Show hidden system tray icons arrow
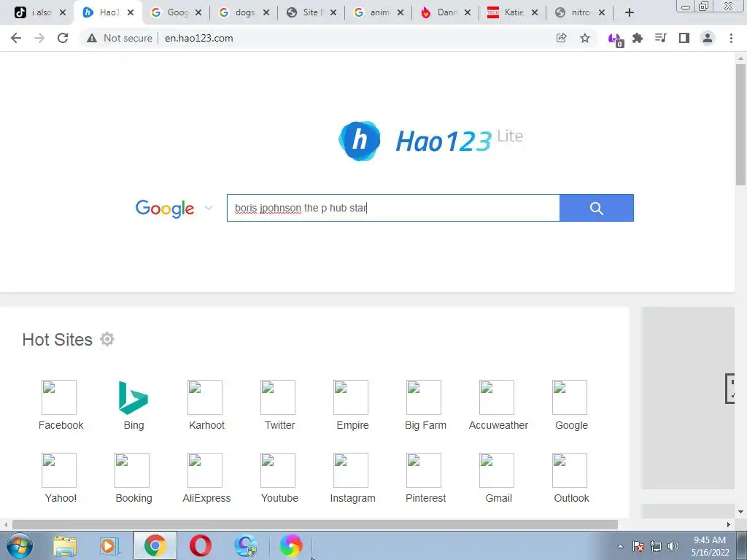This screenshot has height=560, width=747. click(620, 546)
